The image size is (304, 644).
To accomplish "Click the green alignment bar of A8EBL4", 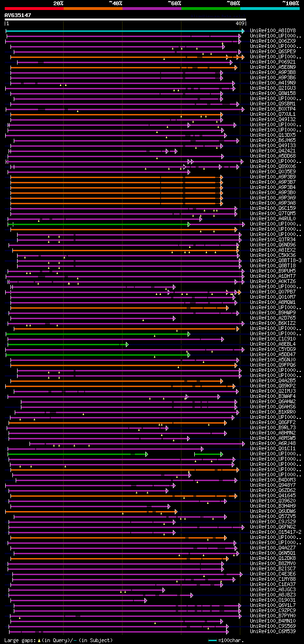I will tap(67, 344).
